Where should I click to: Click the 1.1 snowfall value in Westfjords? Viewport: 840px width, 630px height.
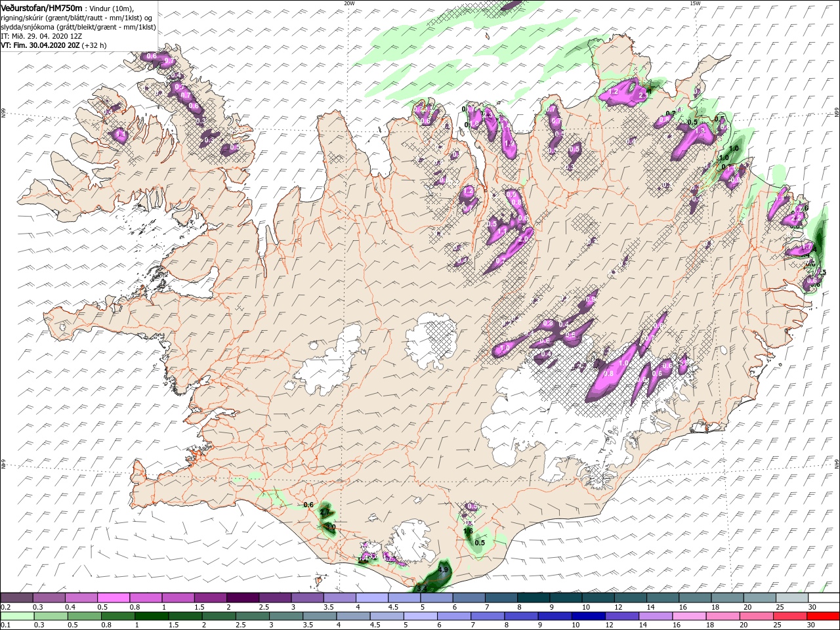click(120, 135)
